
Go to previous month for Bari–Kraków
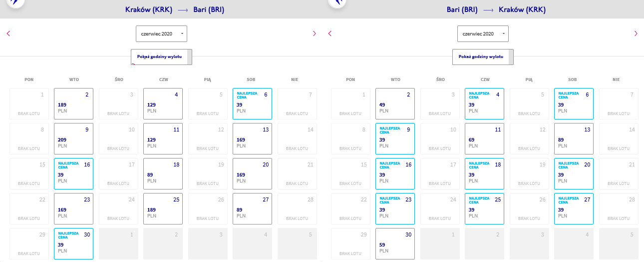[x=329, y=33]
